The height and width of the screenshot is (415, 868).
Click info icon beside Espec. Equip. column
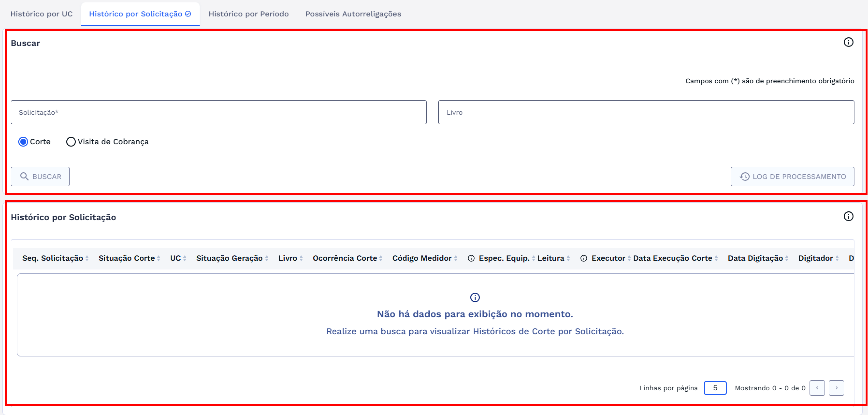pyautogui.click(x=471, y=258)
